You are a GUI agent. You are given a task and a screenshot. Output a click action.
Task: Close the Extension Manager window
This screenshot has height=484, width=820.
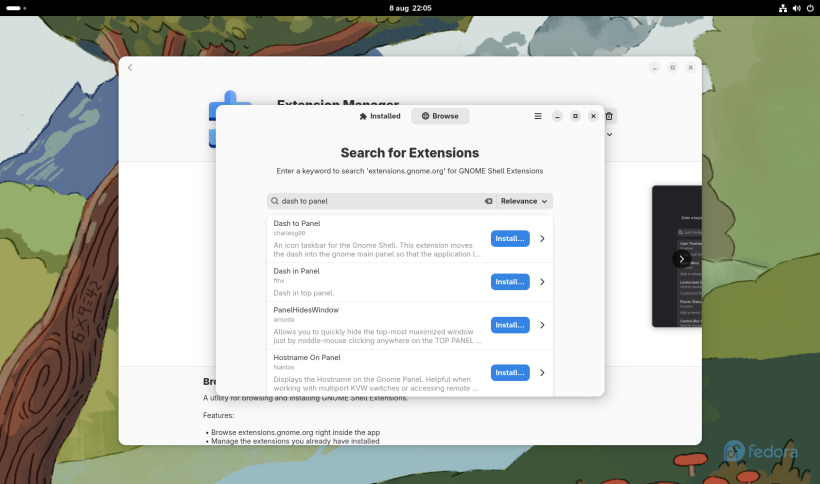coord(593,116)
